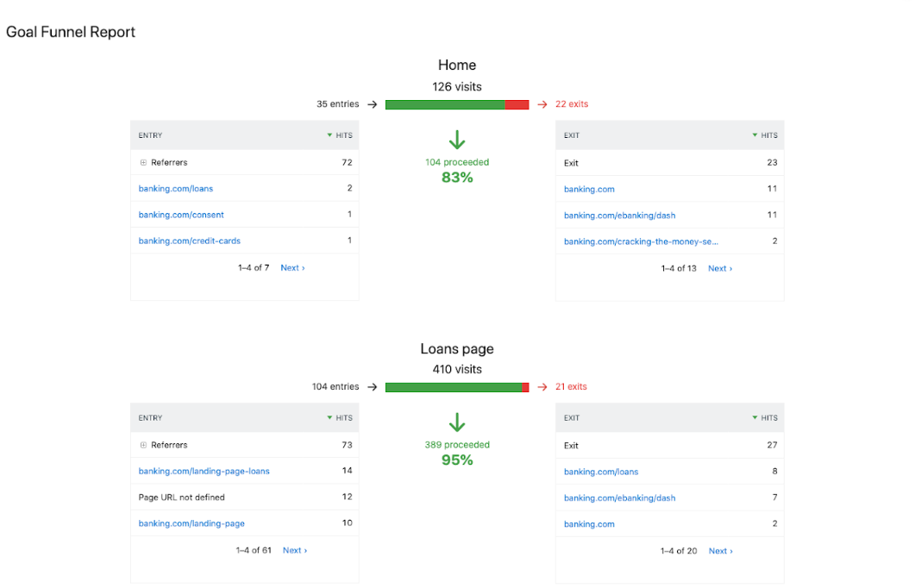Click the Home funnel green progress bar

pos(444,104)
